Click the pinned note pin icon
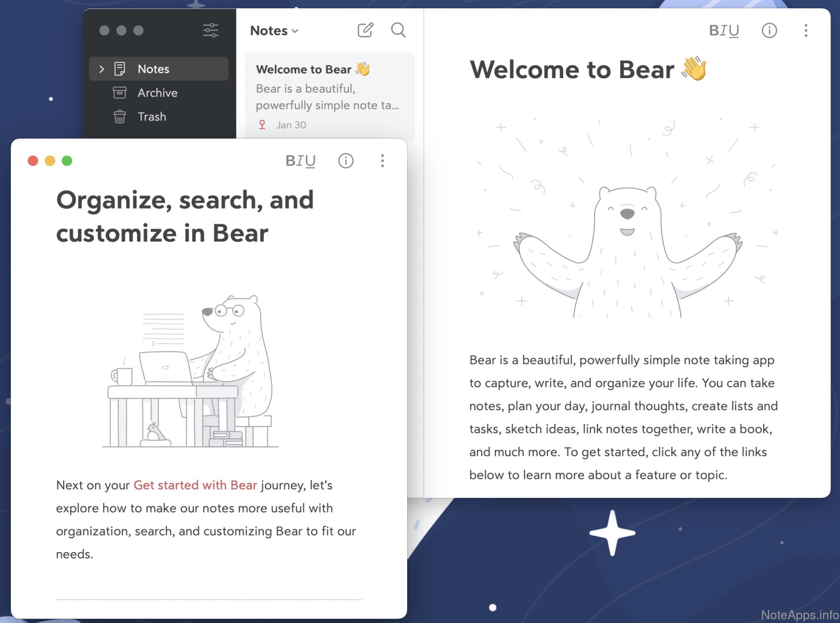This screenshot has width=840, height=623. 262,125
